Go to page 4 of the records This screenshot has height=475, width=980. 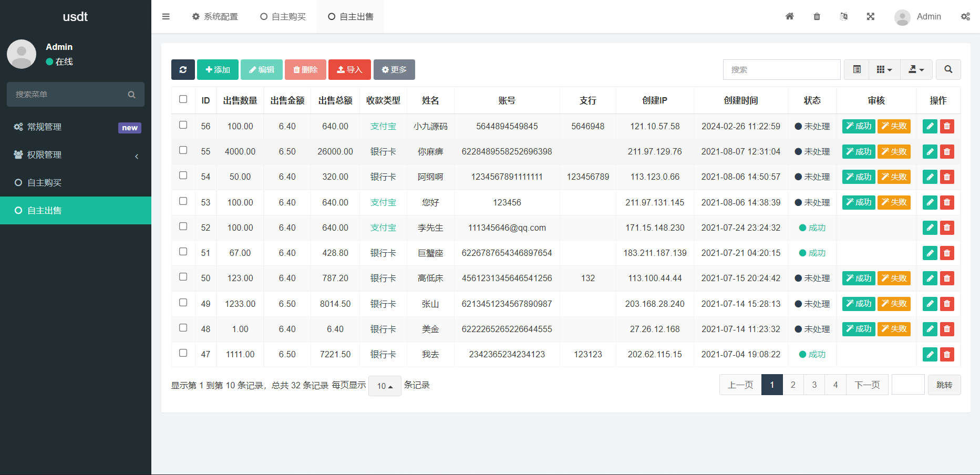835,385
